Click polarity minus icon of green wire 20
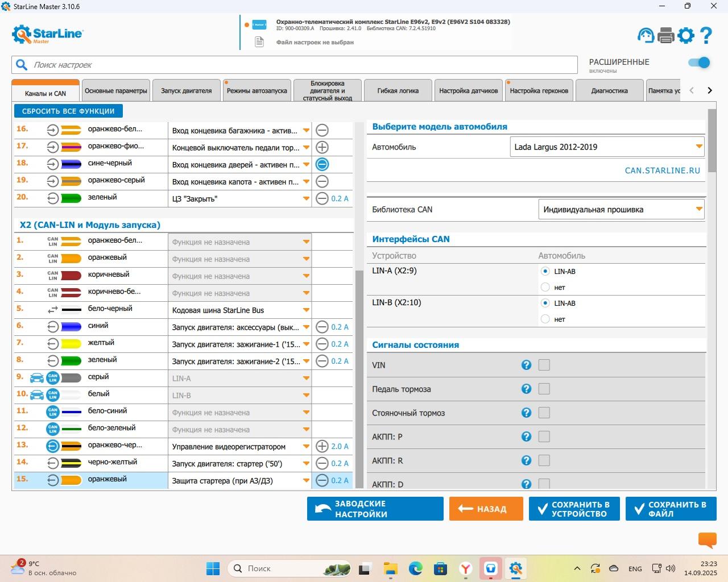The image size is (728, 582). 322,198
